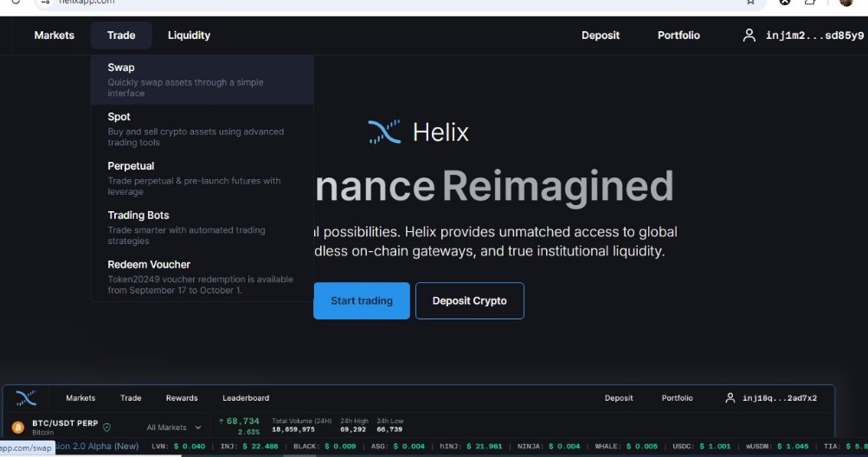Select Swap from the Trade dropdown
The height and width of the screenshot is (457, 868).
(x=202, y=80)
